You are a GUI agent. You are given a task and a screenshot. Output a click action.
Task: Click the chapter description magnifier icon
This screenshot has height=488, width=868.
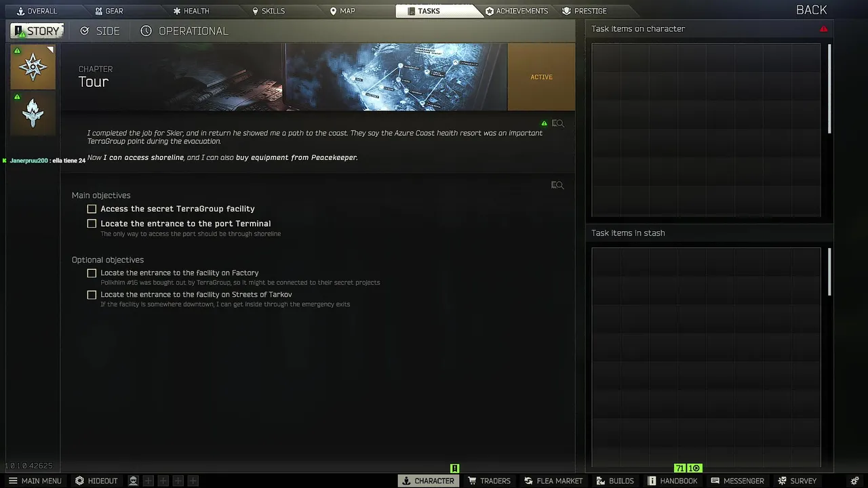pyautogui.click(x=557, y=123)
